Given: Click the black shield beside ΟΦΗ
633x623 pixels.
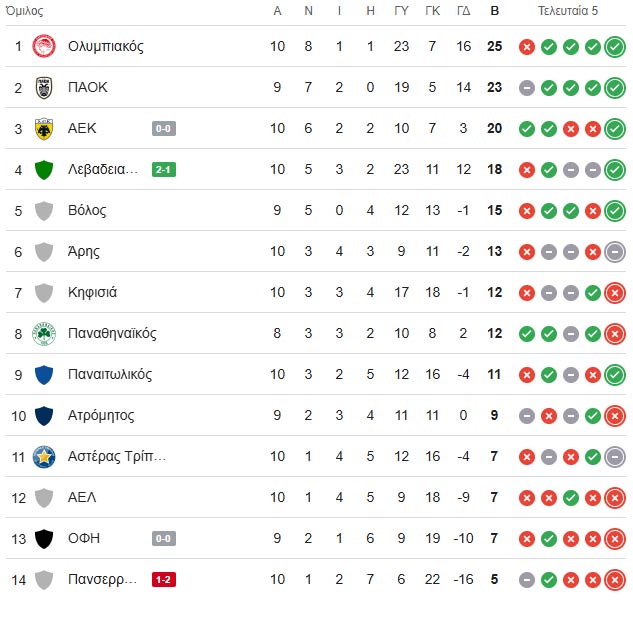Looking at the screenshot, I should (44, 538).
